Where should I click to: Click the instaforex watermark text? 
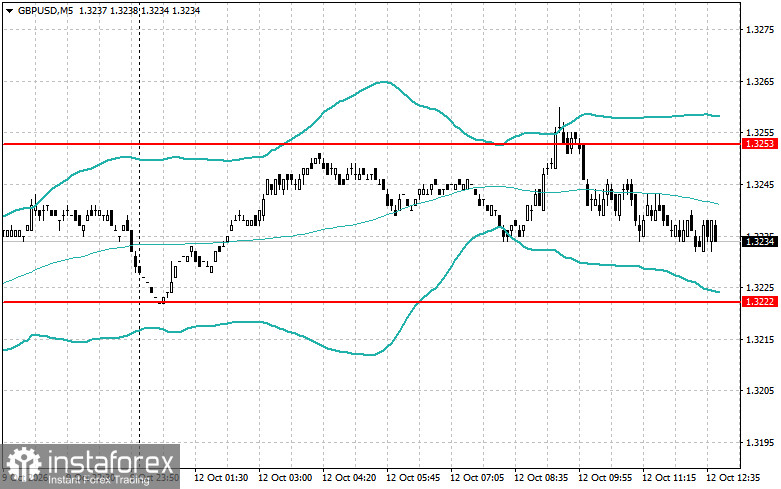[111, 462]
